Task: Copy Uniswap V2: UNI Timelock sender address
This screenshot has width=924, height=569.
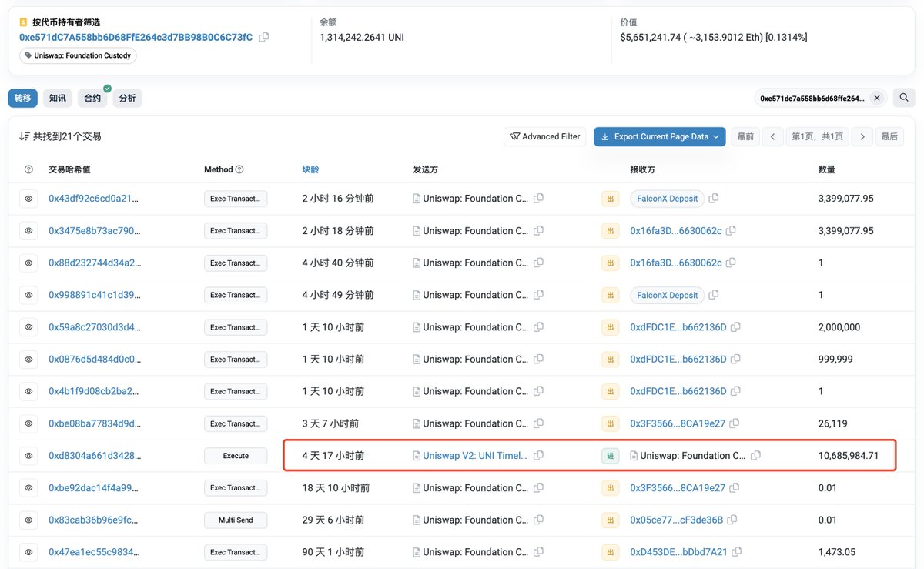Action: coord(538,456)
